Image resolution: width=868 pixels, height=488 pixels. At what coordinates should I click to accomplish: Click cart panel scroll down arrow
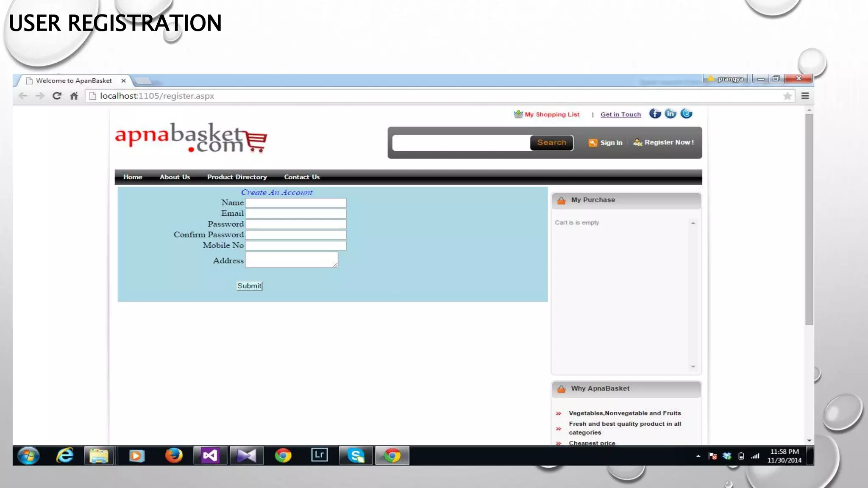coord(693,366)
